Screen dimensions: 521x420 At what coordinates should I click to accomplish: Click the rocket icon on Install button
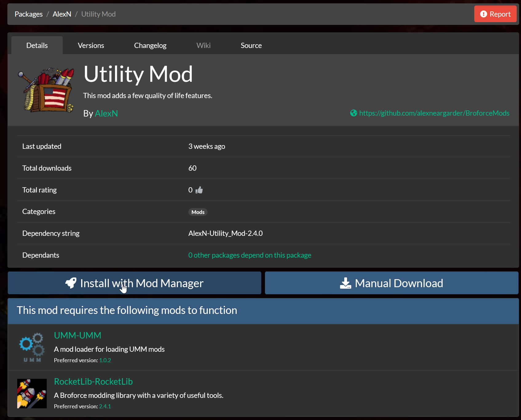coord(71,283)
